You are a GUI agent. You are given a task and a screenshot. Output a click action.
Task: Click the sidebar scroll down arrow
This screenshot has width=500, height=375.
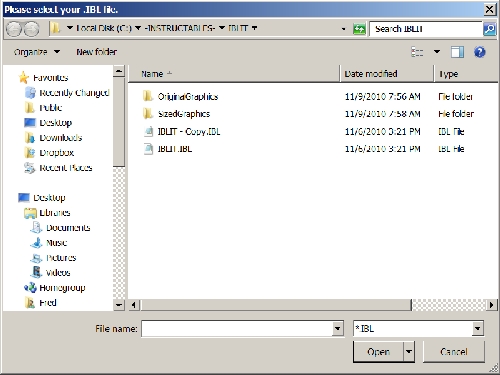point(119,305)
